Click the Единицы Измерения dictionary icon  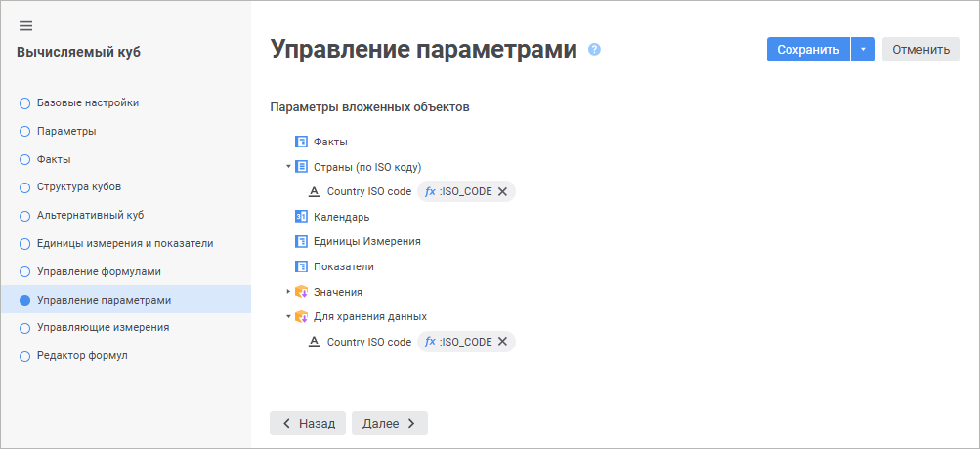coord(301,241)
